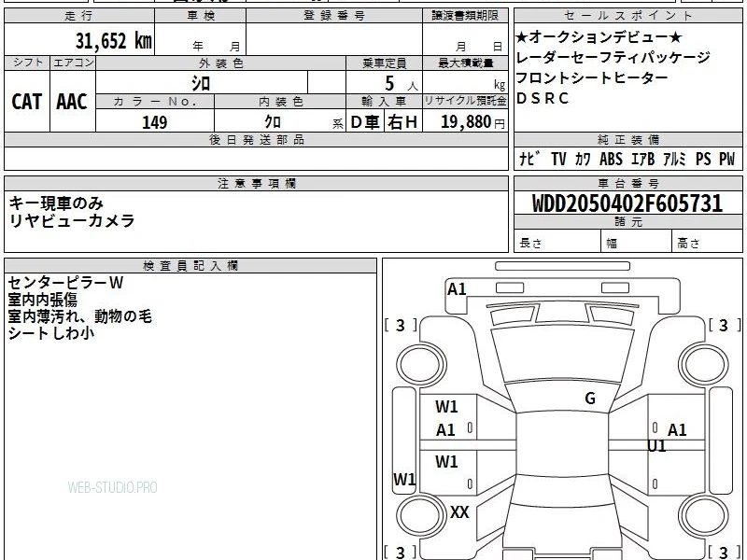Click the 注意事項欄 header
Screen dimensions: 747x560
256,183
